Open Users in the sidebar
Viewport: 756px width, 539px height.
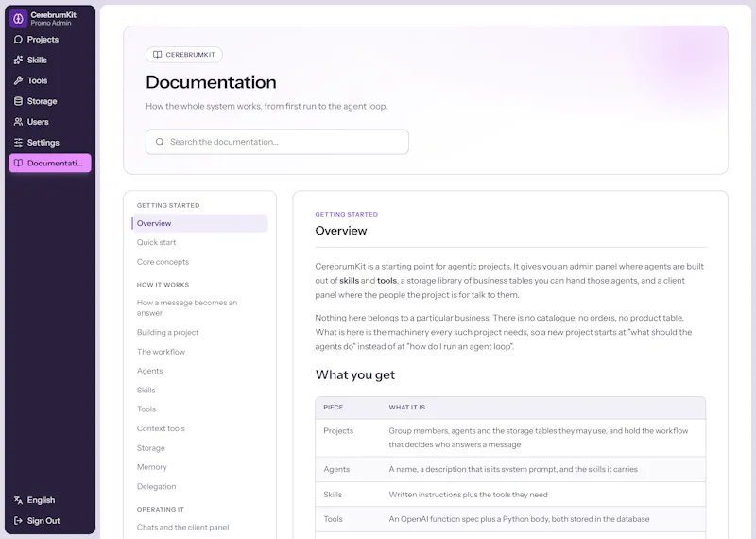pyautogui.click(x=50, y=122)
